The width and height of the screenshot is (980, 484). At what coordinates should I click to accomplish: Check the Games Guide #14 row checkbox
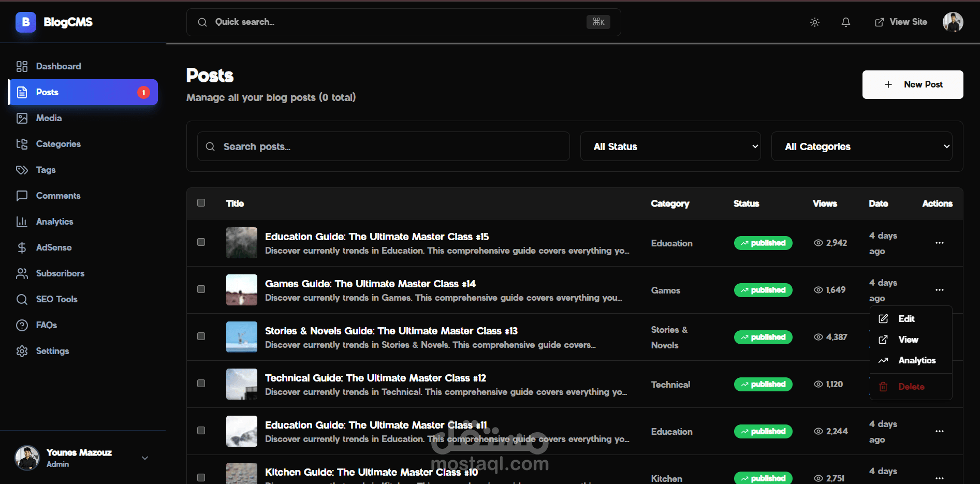pos(201,289)
